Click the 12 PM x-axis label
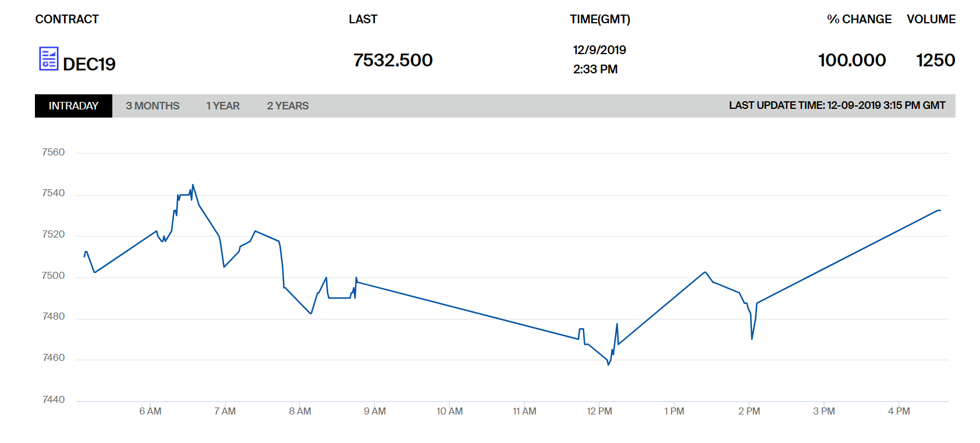 pyautogui.click(x=599, y=411)
